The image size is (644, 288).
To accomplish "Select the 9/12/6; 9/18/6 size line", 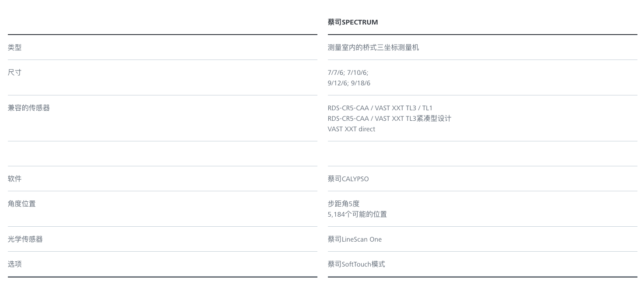I will click(349, 83).
